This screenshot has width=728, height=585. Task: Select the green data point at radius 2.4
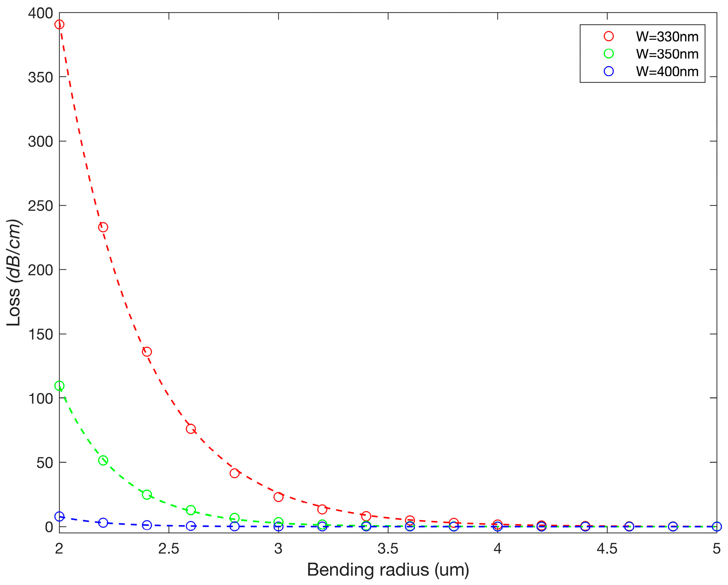coord(147,494)
